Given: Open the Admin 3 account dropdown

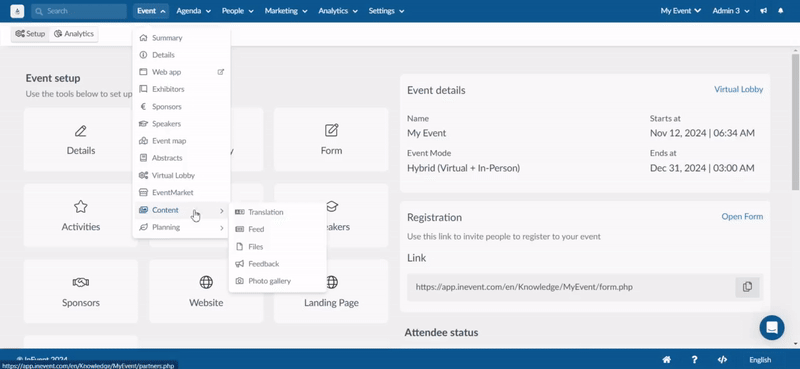Looking at the screenshot, I should click(x=730, y=11).
